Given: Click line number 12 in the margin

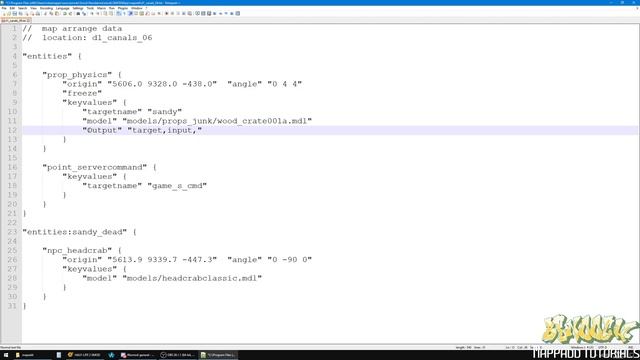Looking at the screenshot, I should point(12,130).
